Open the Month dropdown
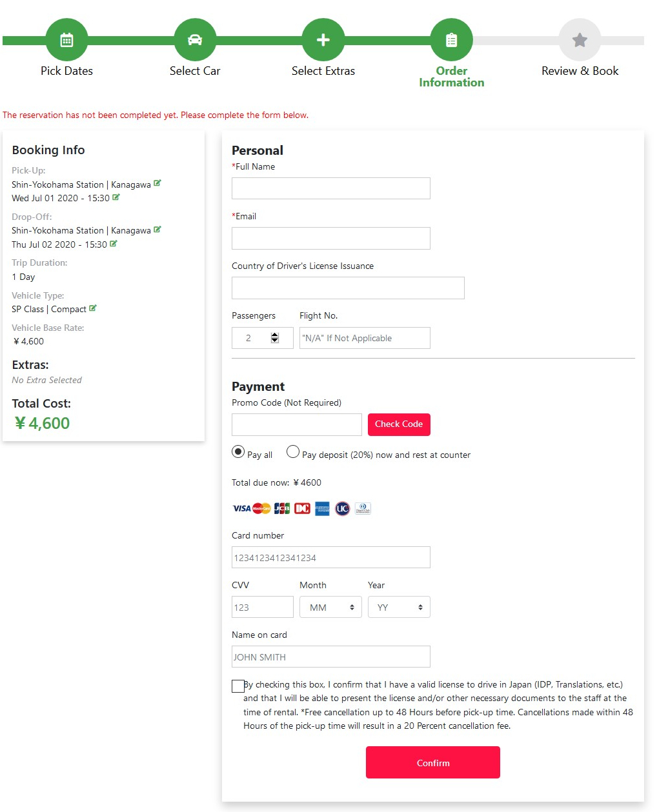 pyautogui.click(x=330, y=607)
